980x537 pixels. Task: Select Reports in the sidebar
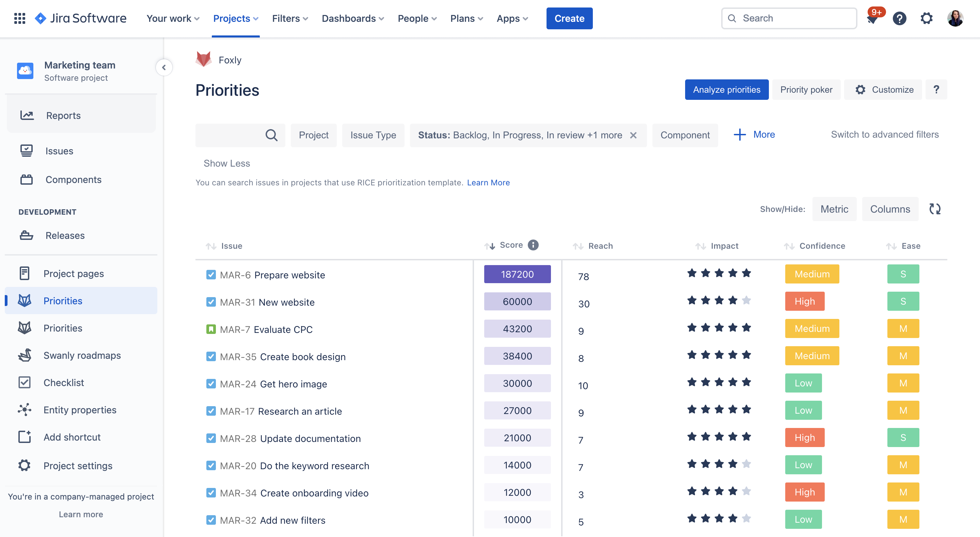click(x=63, y=115)
